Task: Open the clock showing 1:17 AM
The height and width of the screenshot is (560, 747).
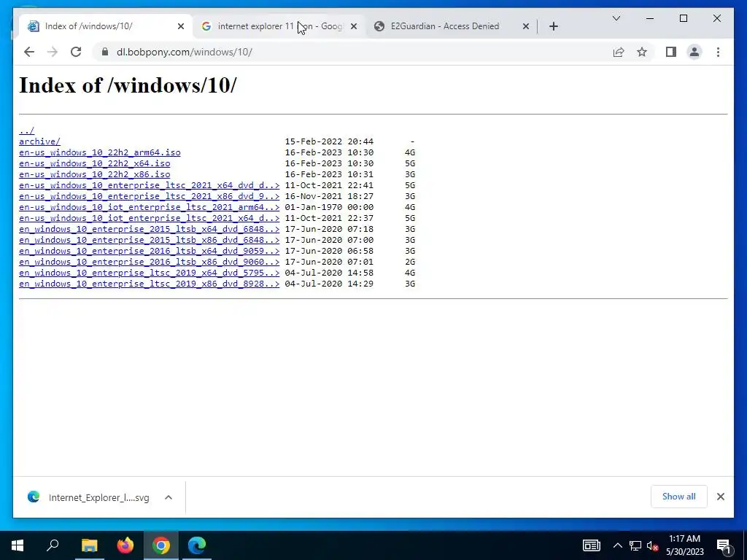Action: 684,545
